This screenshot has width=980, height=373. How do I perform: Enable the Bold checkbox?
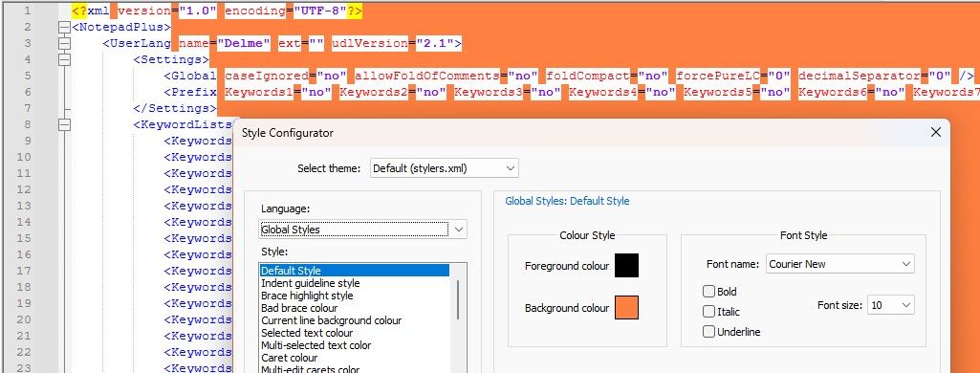pyautogui.click(x=708, y=291)
